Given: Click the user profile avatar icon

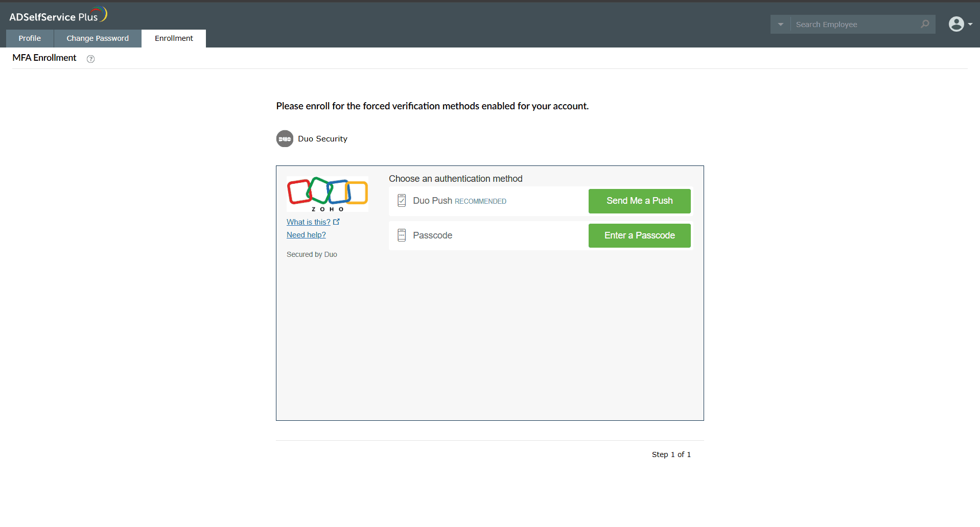Looking at the screenshot, I should (x=956, y=24).
